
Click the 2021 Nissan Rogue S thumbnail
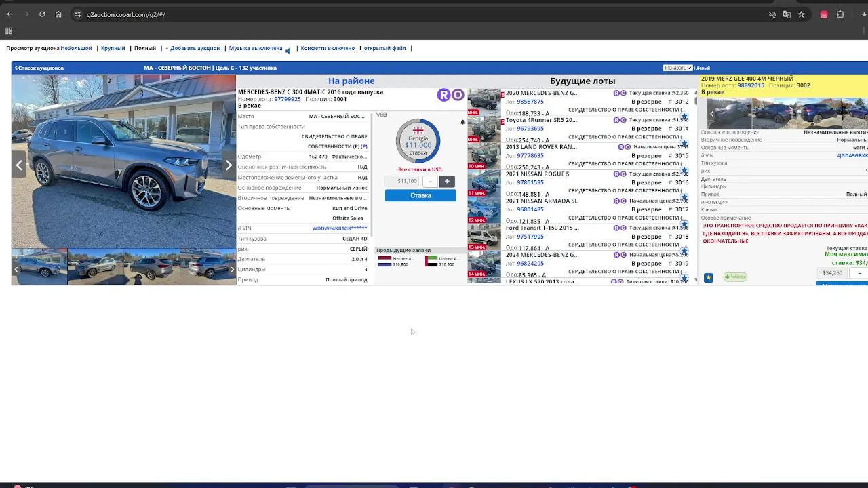tap(484, 182)
